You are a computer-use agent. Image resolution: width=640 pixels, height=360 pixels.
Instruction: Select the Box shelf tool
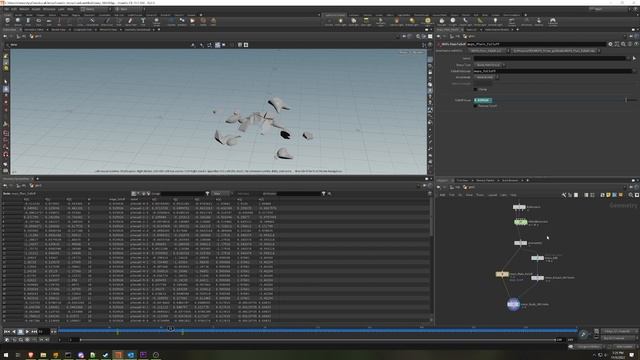coord(8,21)
